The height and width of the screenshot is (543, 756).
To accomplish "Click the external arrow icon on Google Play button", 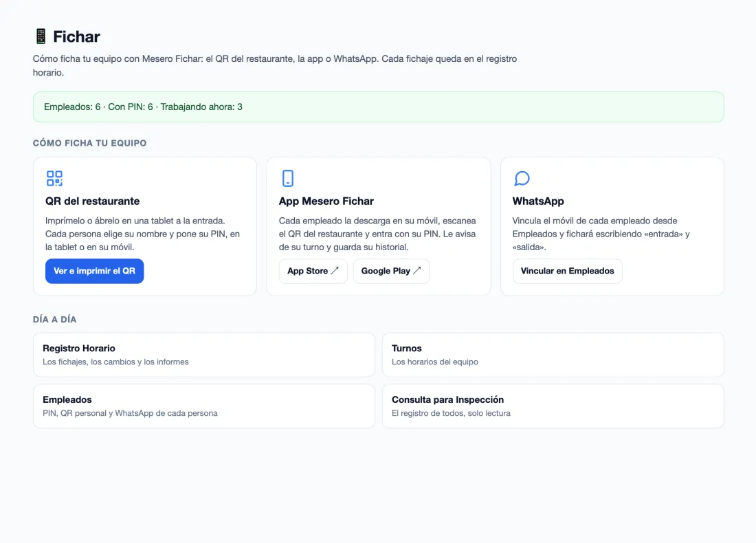I will (417, 271).
